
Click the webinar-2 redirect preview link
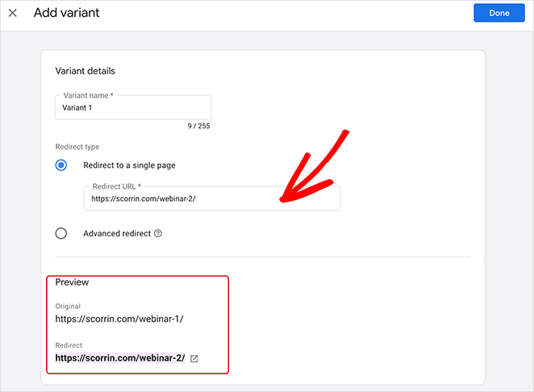[120, 358]
